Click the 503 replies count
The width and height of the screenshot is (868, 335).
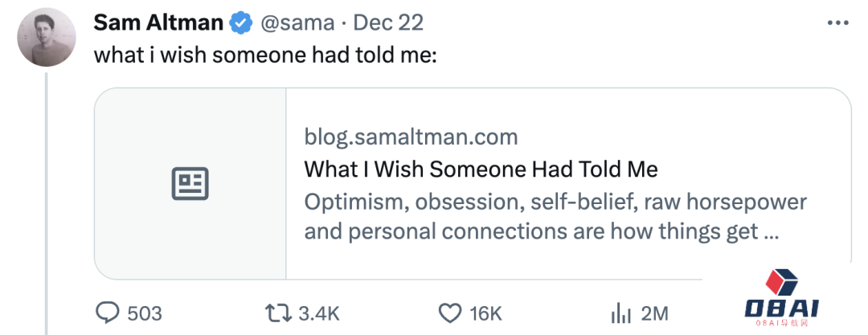pos(145,313)
